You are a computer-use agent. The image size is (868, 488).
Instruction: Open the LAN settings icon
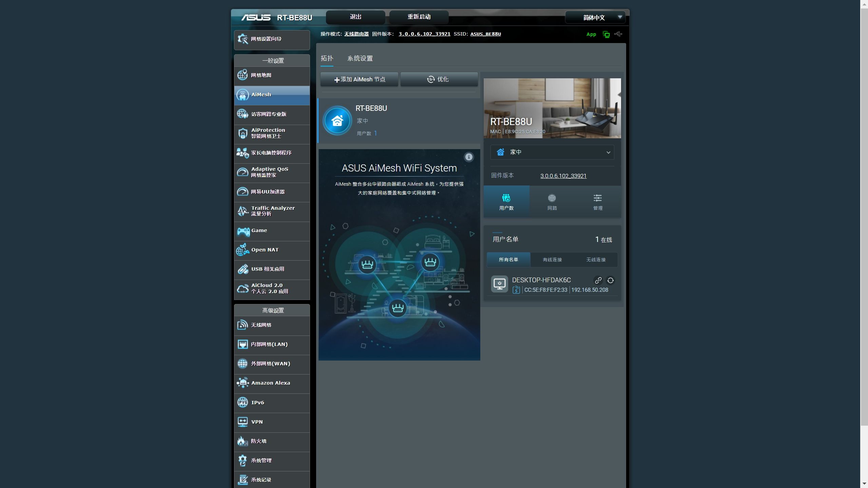coord(243,344)
